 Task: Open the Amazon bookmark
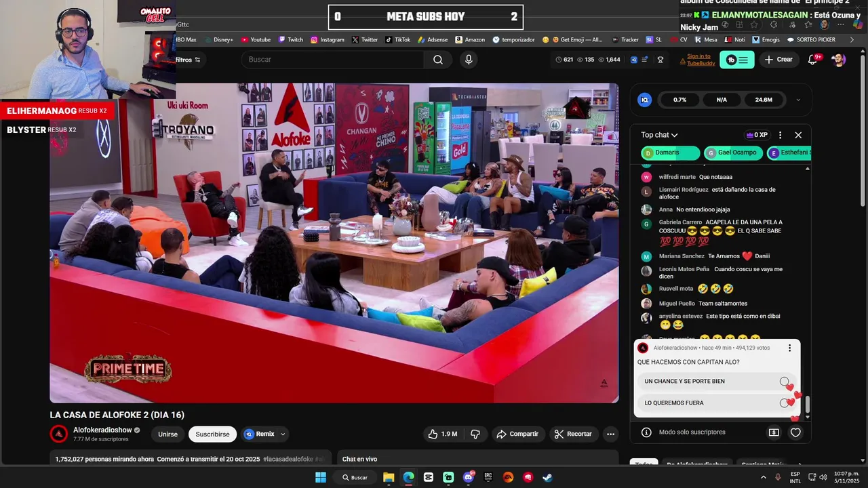(x=470, y=40)
